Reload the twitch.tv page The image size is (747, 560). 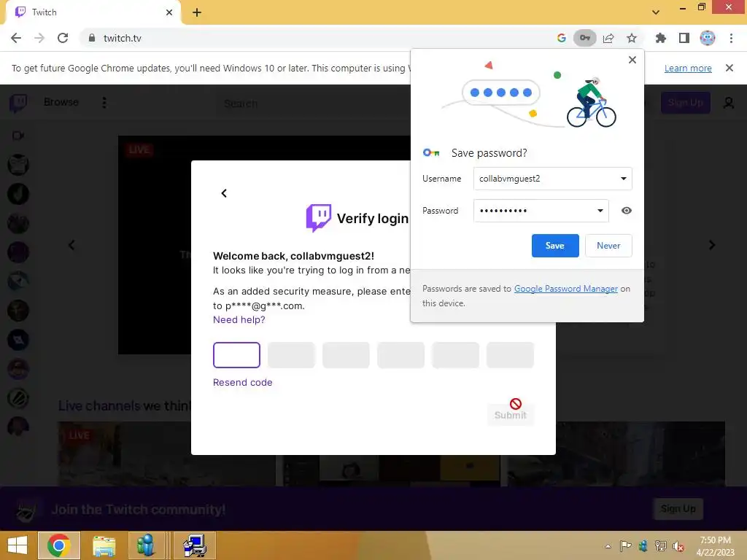[63, 38]
